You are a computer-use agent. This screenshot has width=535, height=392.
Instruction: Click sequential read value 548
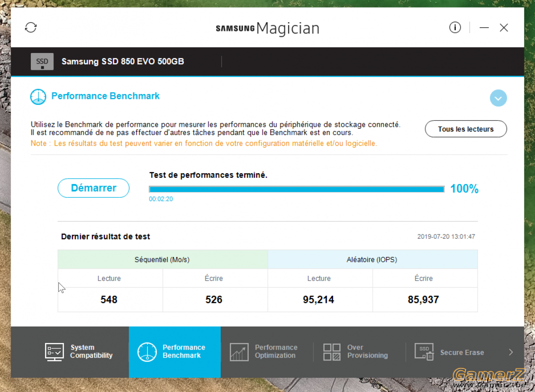(109, 300)
